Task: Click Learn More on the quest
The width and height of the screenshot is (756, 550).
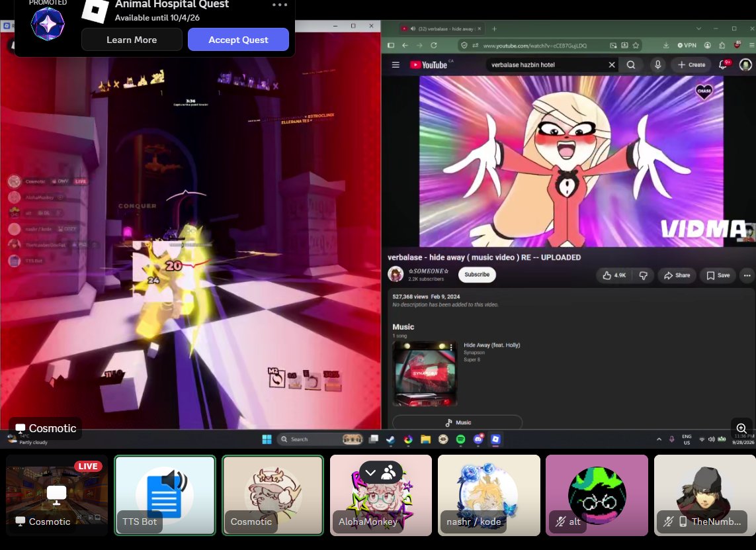Action: pos(132,40)
